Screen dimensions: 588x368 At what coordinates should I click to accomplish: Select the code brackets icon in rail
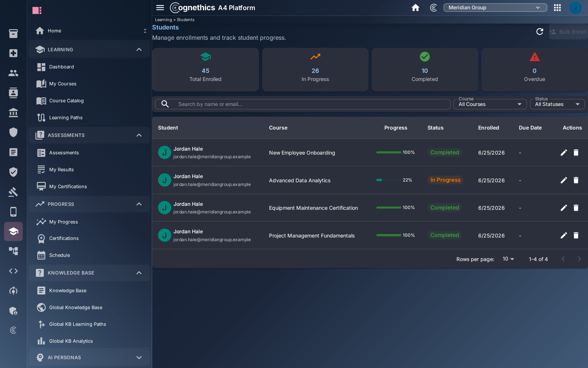pyautogui.click(x=13, y=271)
